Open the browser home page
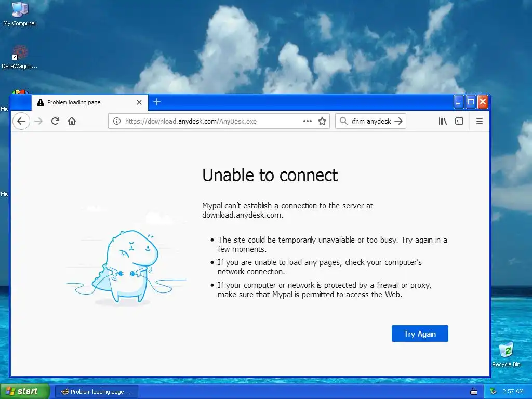This screenshot has height=399, width=532. tap(72, 121)
